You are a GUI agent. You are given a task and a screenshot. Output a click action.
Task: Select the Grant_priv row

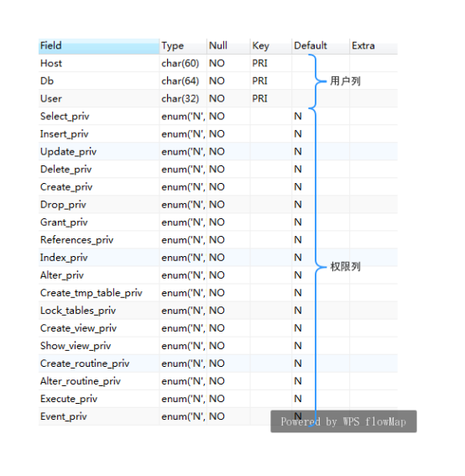218,222
